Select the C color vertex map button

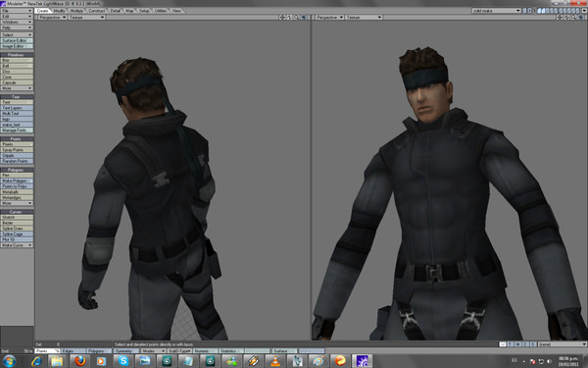[x=525, y=344]
